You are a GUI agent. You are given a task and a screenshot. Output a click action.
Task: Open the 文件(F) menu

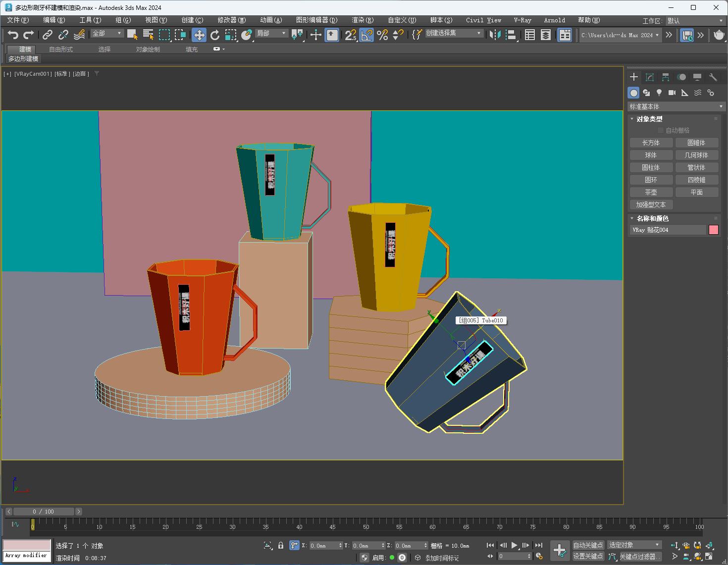pos(18,20)
